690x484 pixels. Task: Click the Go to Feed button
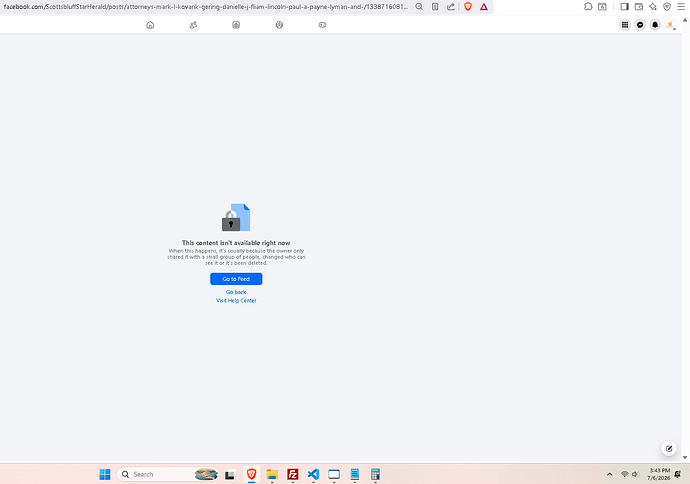click(x=236, y=279)
